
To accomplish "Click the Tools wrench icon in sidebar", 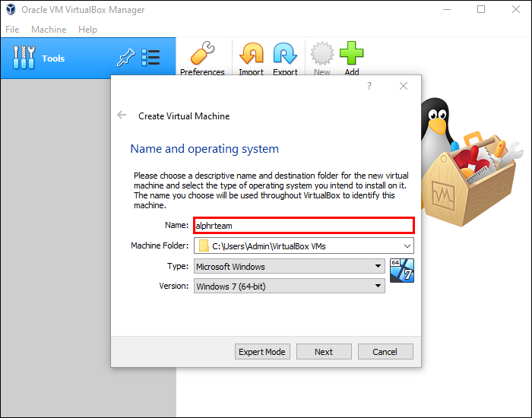I will [23, 58].
